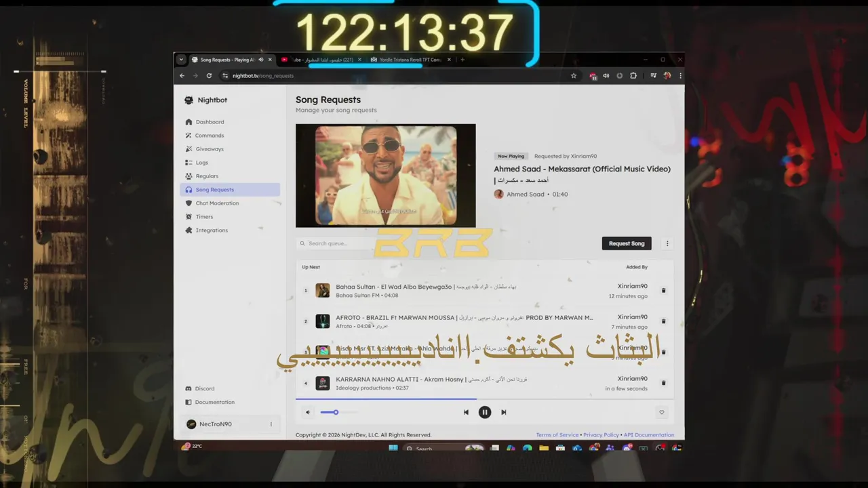Open the Windows Start menu
Screen dimensions: 868x488
coord(393,448)
